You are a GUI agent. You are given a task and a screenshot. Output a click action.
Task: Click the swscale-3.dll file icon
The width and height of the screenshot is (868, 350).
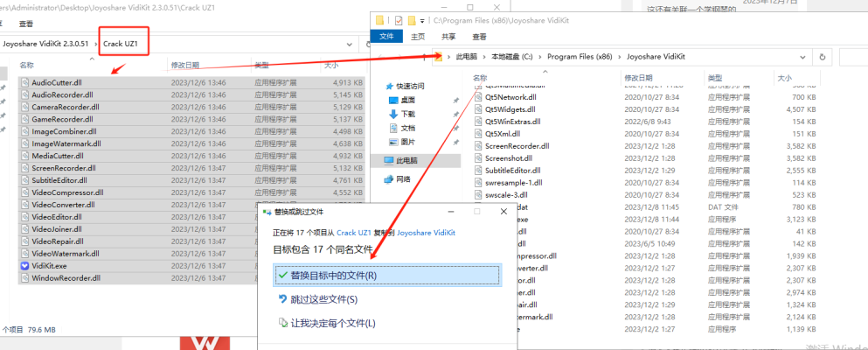[x=479, y=195]
